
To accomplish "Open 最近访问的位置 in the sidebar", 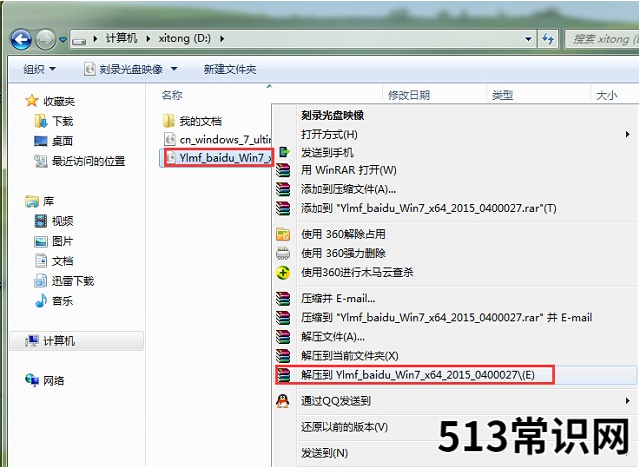I will [x=80, y=161].
